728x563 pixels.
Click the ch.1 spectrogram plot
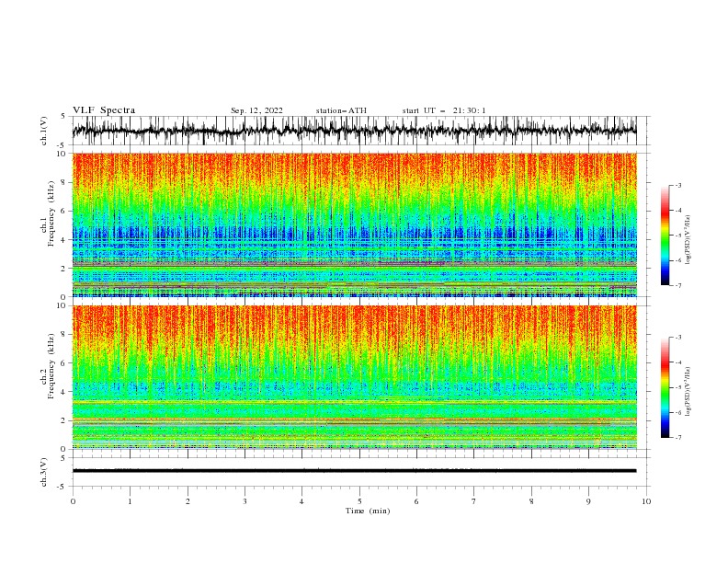[x=354, y=224]
